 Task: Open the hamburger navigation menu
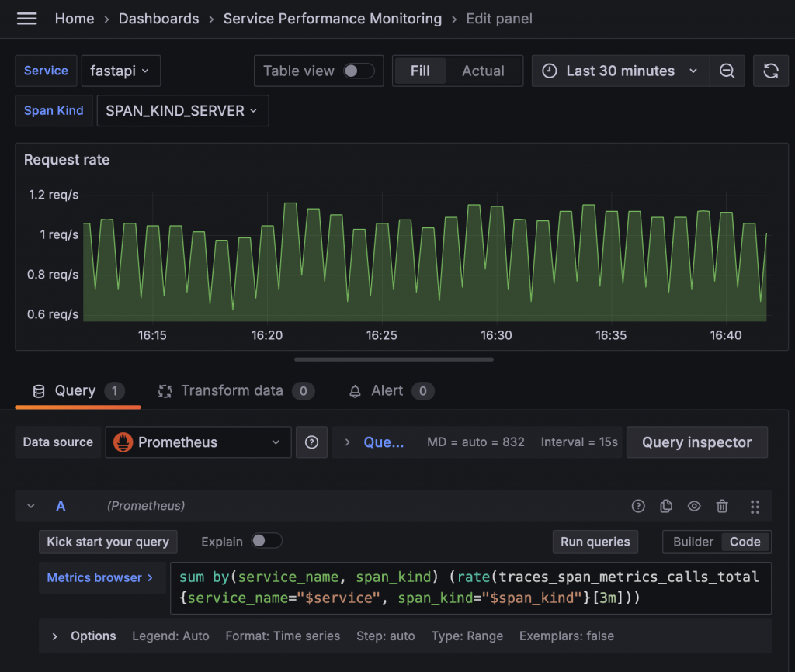tap(27, 19)
